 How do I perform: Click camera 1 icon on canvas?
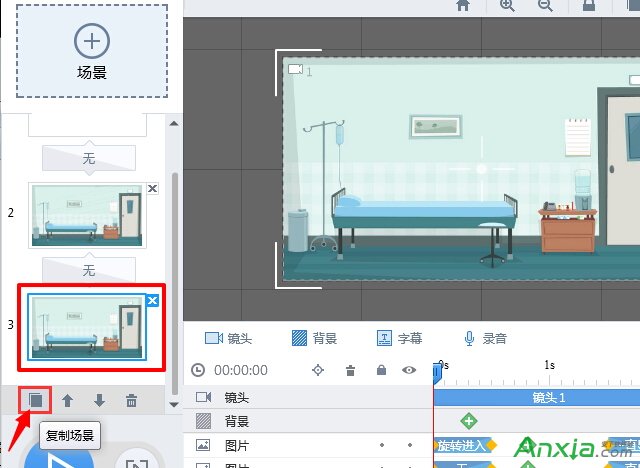tap(295, 69)
